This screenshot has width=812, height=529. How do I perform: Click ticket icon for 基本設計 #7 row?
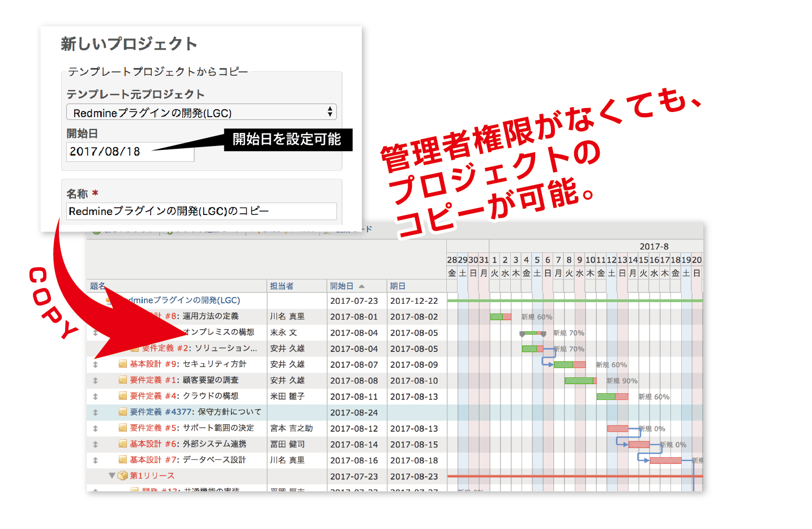click(x=122, y=460)
